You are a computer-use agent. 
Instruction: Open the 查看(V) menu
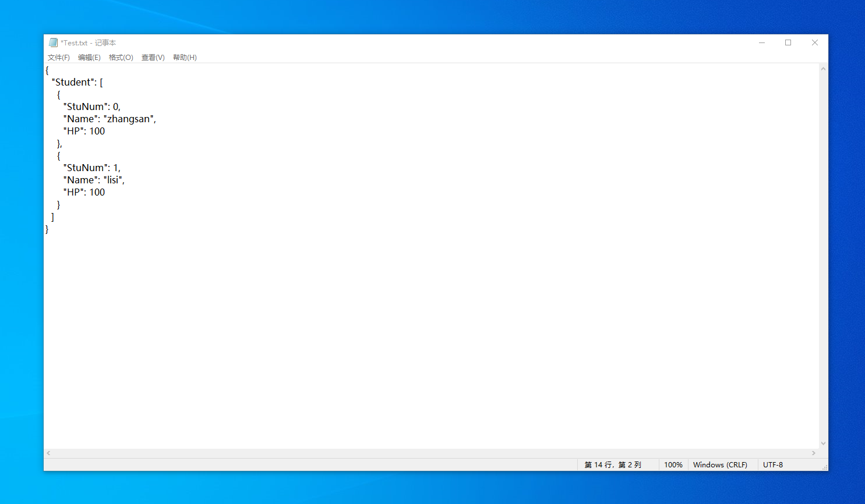[153, 58]
